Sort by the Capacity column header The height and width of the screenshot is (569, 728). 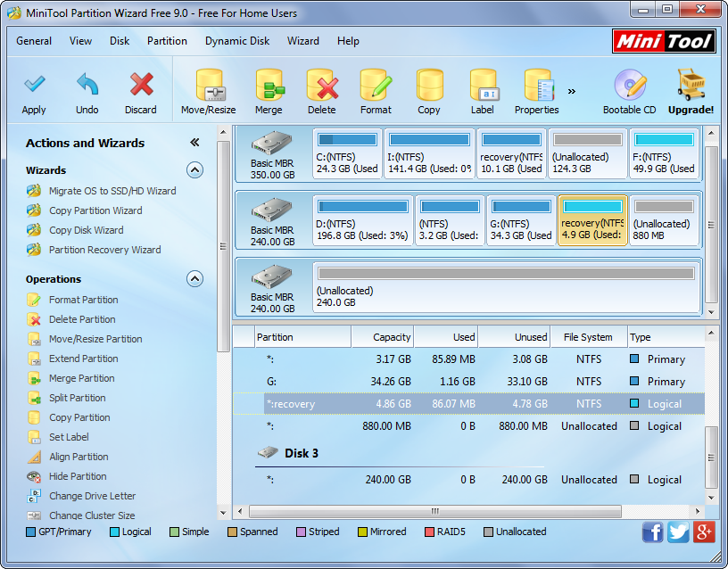coord(383,337)
